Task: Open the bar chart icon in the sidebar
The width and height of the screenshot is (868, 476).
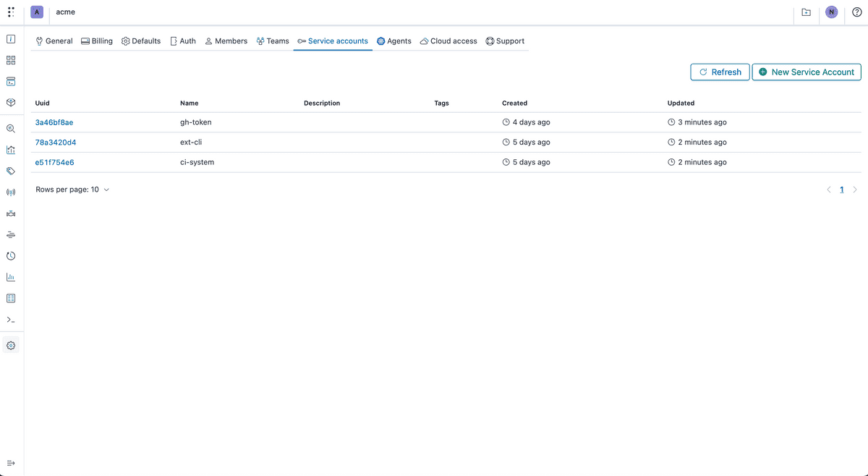Action: [11, 277]
